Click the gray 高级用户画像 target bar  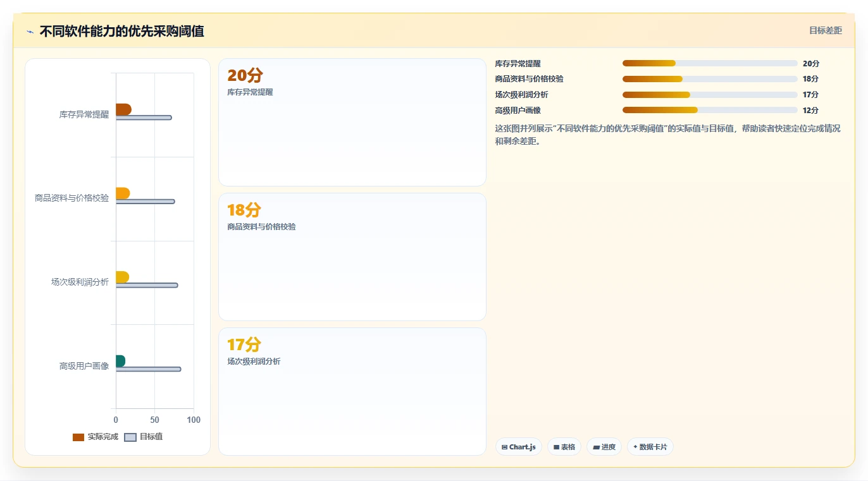[149, 369]
